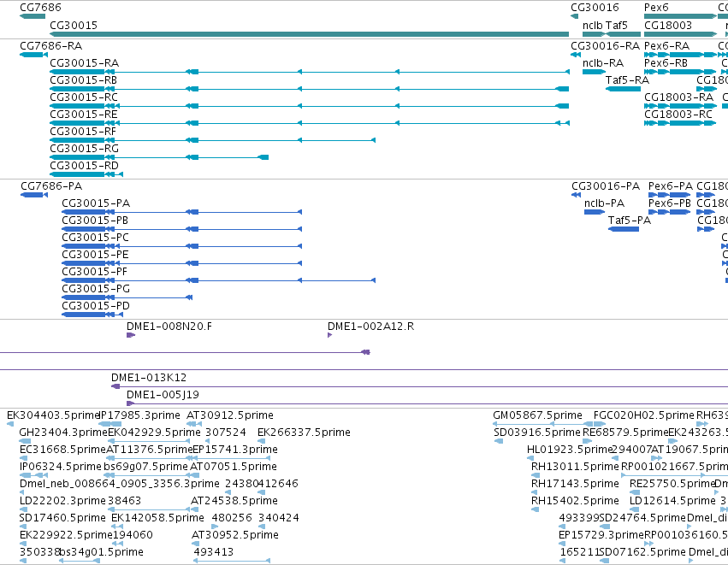Click the CG7686 gene label
Screen dimensions: 728x565
click(40, 8)
